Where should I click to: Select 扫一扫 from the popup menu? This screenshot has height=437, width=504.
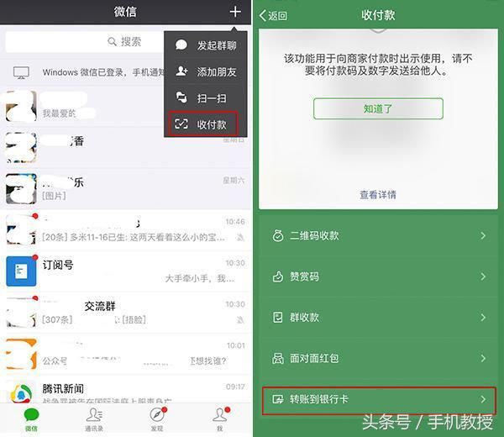[206, 98]
